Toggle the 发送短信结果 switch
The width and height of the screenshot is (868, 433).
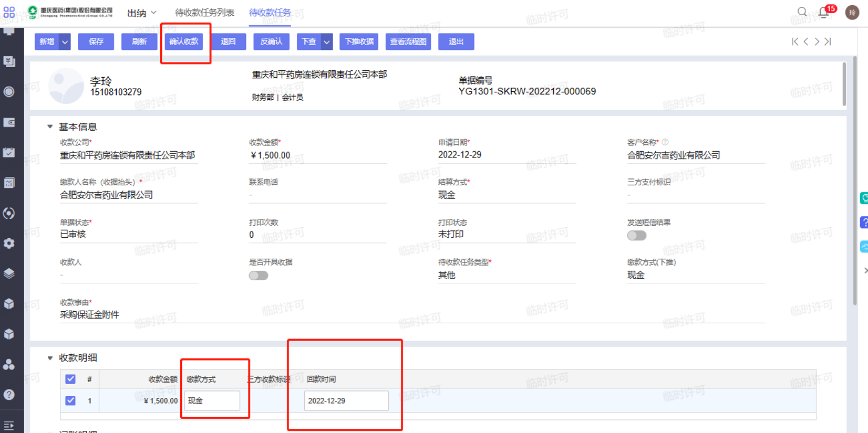click(636, 236)
